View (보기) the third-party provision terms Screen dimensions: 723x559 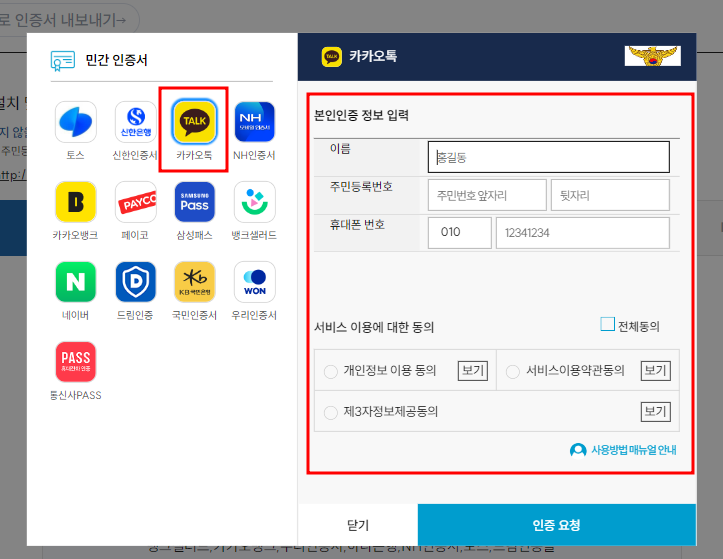[x=656, y=411]
